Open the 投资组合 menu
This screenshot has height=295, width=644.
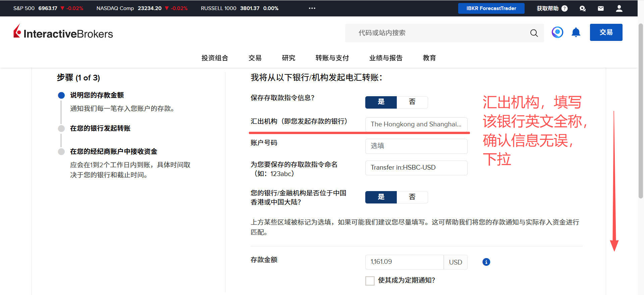[x=215, y=58]
